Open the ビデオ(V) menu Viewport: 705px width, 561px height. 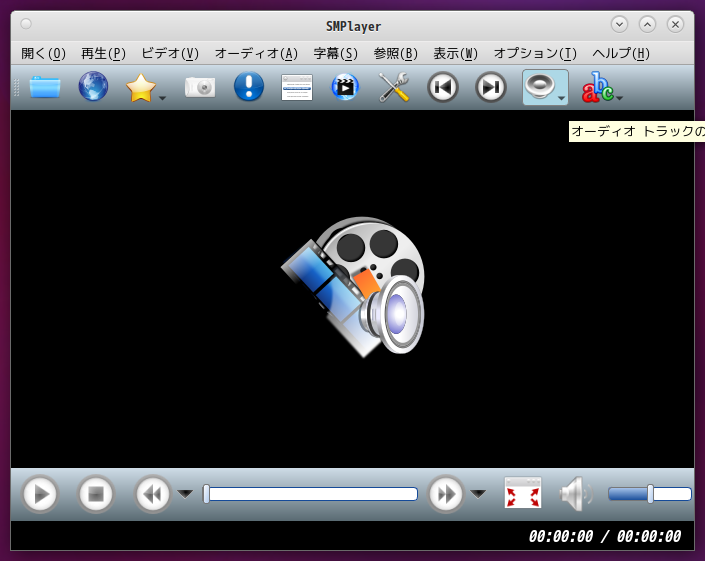(x=170, y=53)
